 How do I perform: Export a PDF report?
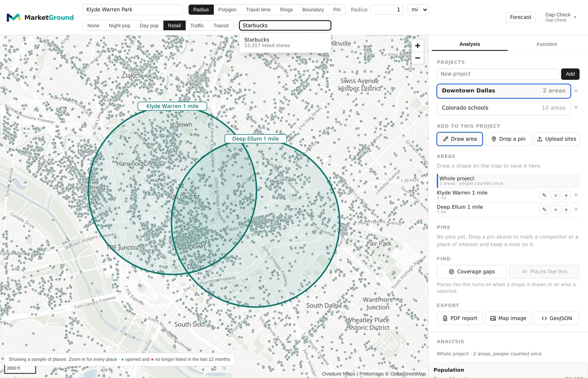(459, 318)
